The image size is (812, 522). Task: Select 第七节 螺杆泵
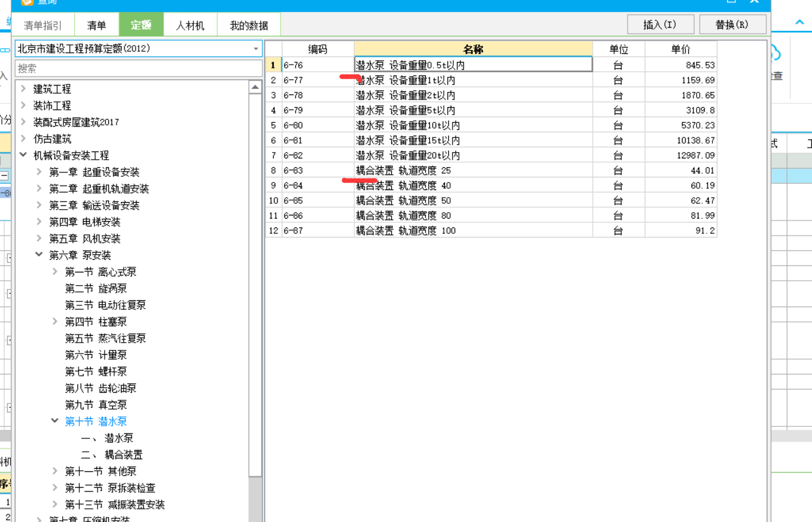pyautogui.click(x=96, y=371)
